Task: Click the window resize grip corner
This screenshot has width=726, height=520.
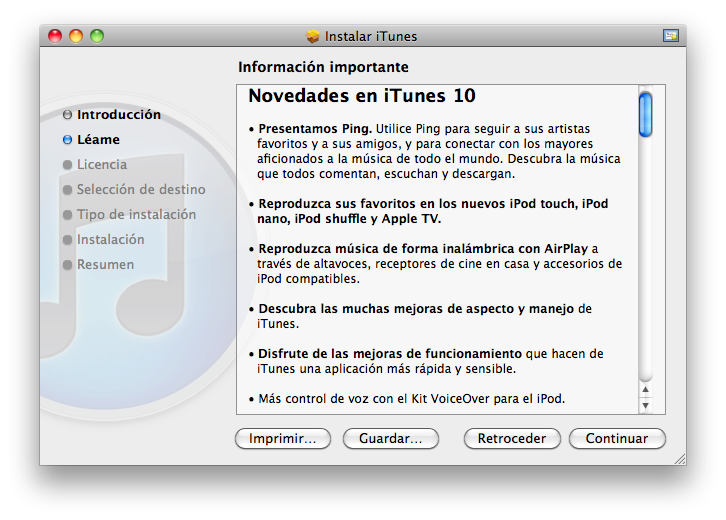Action: 680,458
